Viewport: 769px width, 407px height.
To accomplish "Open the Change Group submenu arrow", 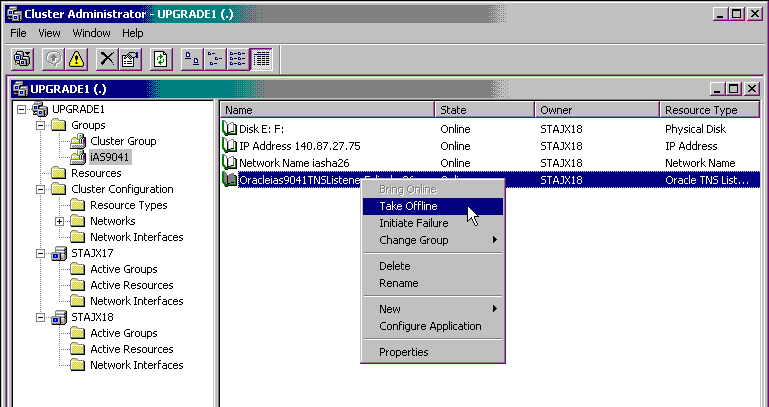I will (495, 240).
